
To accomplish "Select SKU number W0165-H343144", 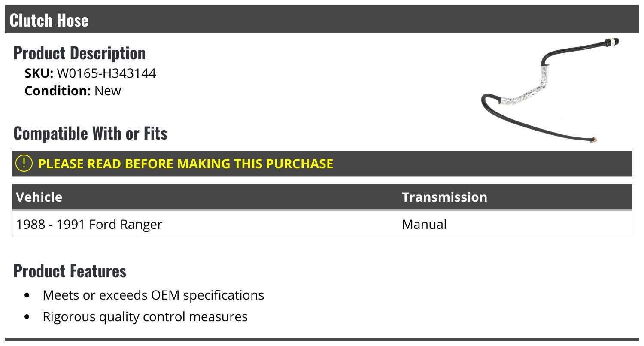I will coord(106,73).
